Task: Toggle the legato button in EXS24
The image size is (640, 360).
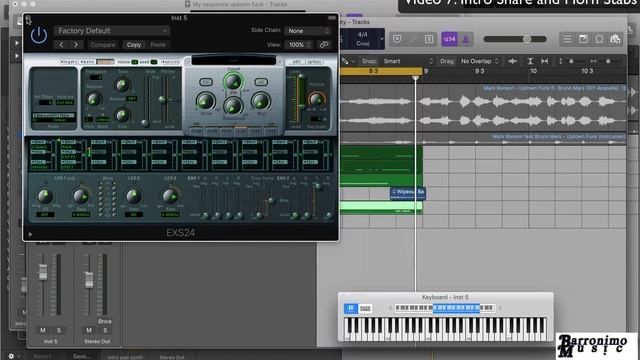Action: click(69, 62)
